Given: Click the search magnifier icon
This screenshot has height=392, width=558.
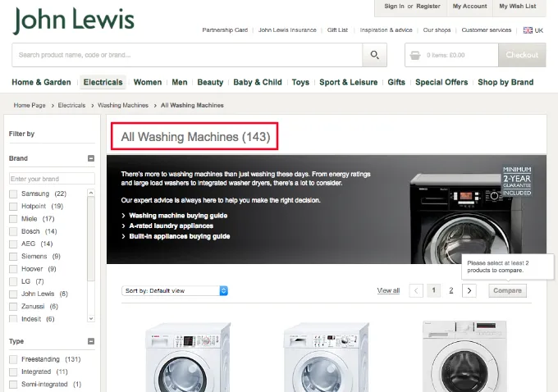Looking at the screenshot, I should tap(374, 55).
